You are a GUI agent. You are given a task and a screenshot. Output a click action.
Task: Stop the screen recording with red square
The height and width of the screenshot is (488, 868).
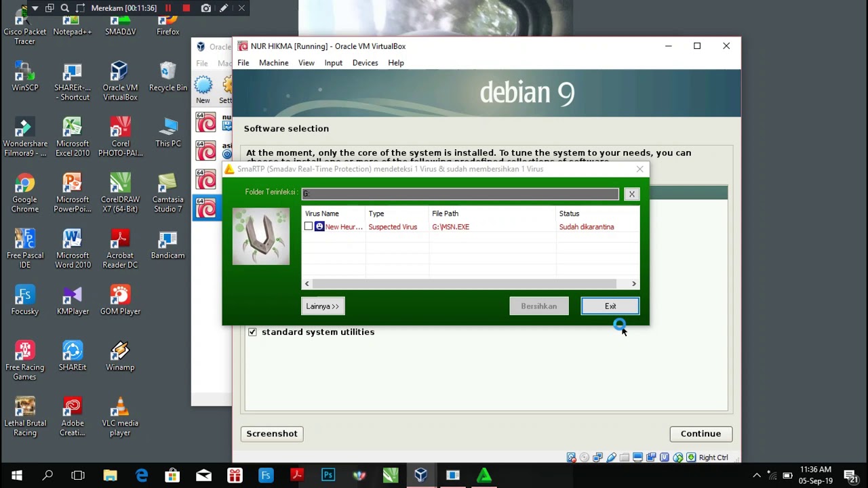(186, 8)
